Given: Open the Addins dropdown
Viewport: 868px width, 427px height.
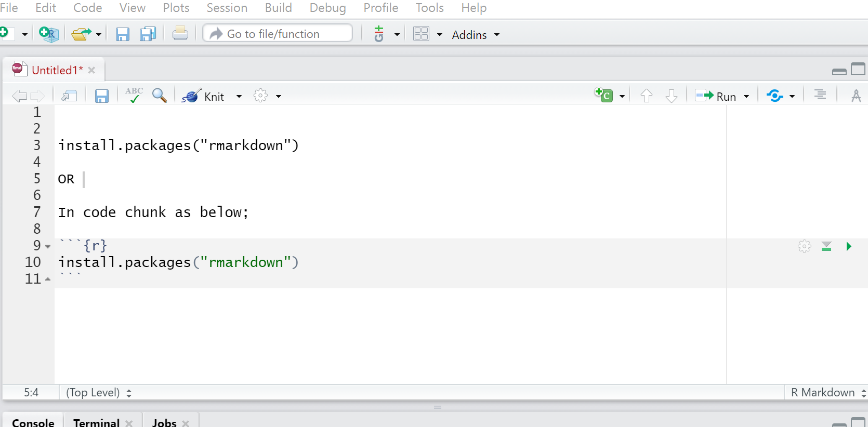Looking at the screenshot, I should 476,35.
